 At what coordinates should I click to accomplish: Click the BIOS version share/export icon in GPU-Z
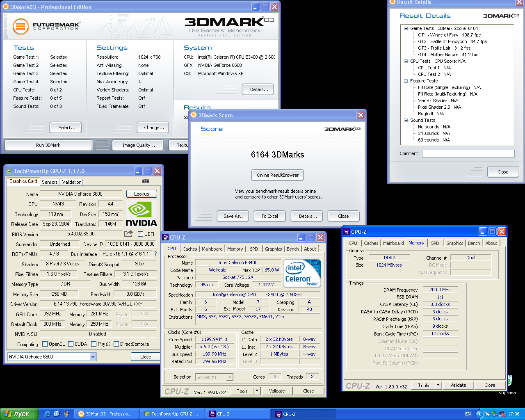click(128, 233)
